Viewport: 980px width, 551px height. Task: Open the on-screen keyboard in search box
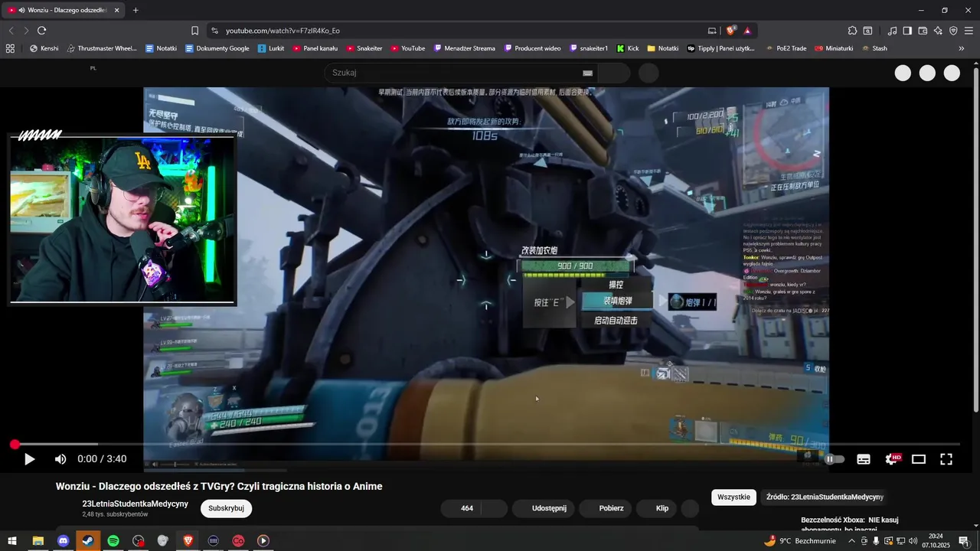click(587, 73)
